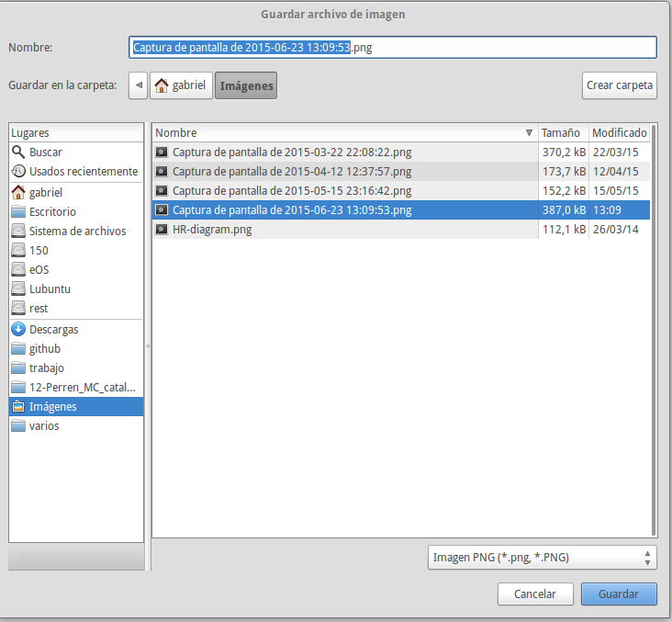Select Sistema de archivos in Lugares

pyautogui.click(x=76, y=231)
